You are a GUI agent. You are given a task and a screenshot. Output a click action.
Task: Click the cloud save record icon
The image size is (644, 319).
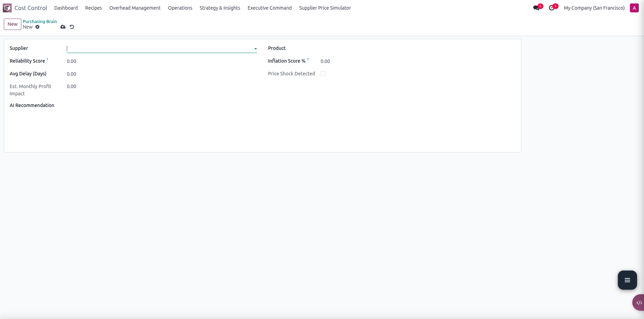click(63, 27)
